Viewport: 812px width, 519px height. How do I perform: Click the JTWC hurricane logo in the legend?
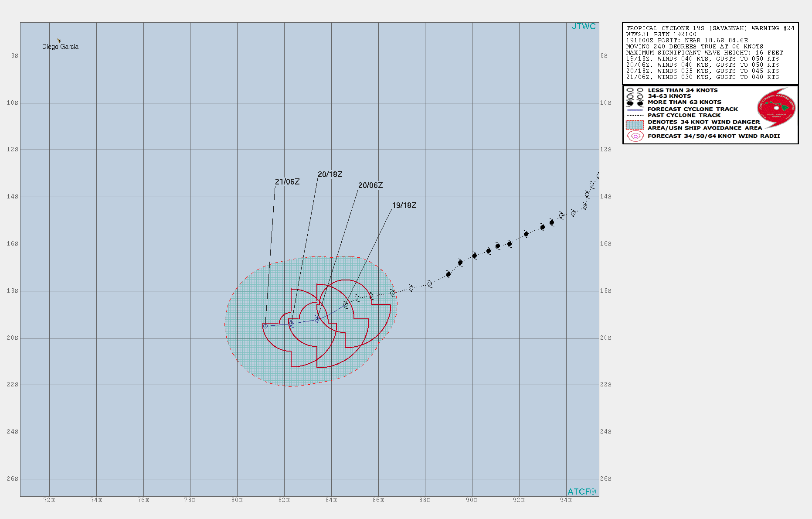[x=777, y=108]
